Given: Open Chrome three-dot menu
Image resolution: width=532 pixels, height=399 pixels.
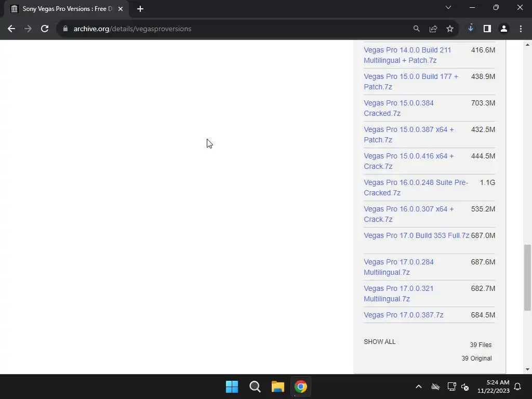Looking at the screenshot, I should [521, 29].
